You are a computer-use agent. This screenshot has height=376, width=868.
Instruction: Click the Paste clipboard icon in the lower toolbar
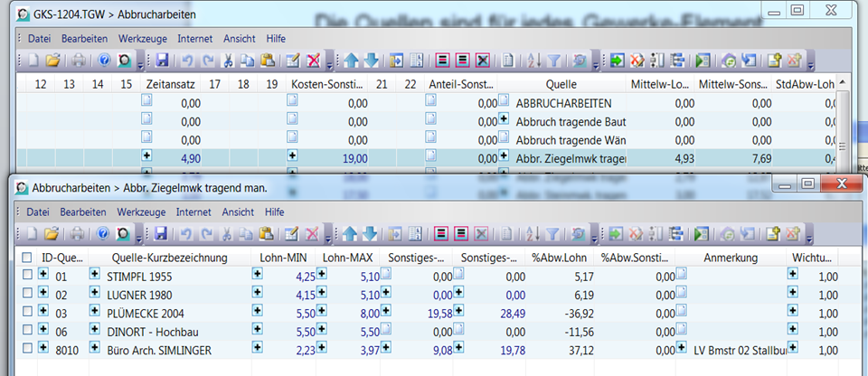pos(267,234)
